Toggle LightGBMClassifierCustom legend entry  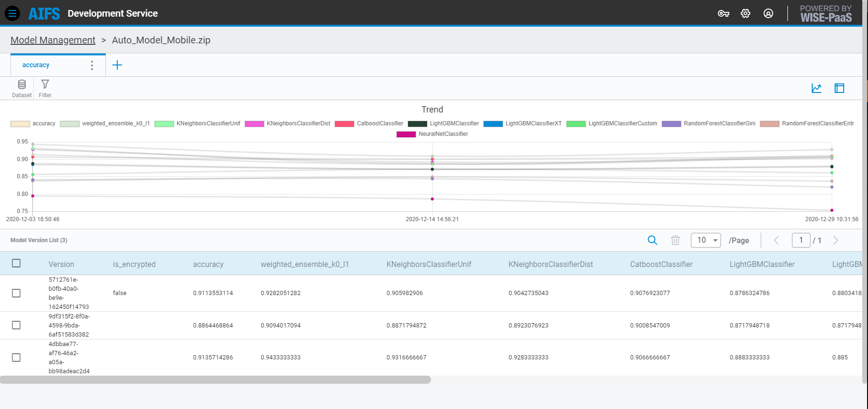coord(612,123)
